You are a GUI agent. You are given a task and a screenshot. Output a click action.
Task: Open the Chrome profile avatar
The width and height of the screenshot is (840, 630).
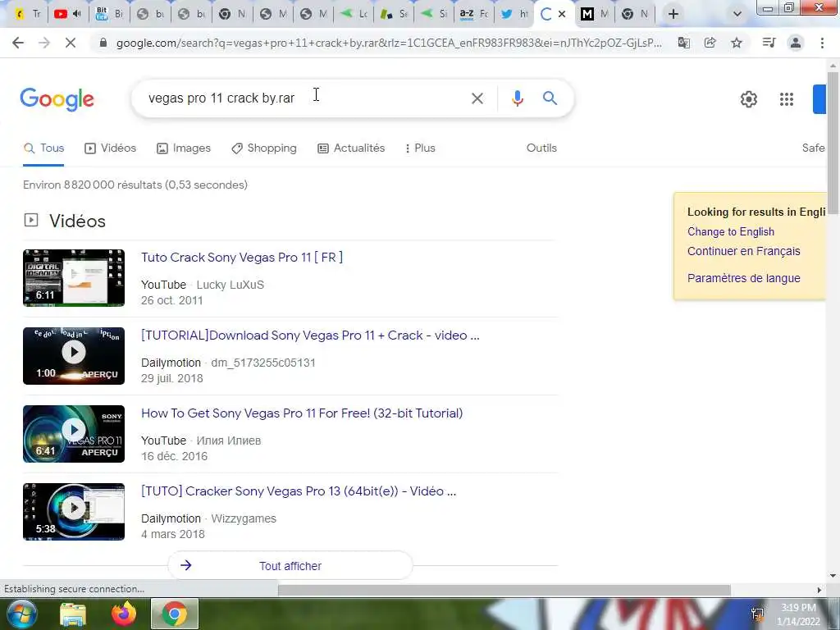click(796, 43)
